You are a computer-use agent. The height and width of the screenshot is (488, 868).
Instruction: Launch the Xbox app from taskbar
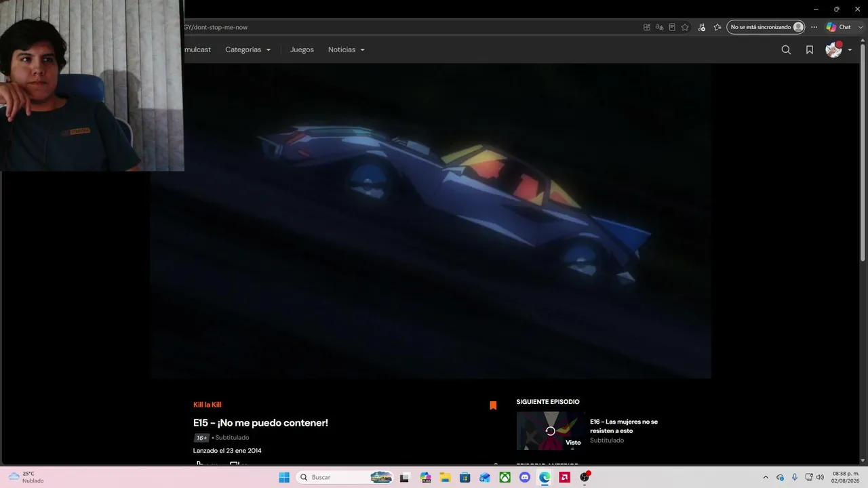click(505, 477)
